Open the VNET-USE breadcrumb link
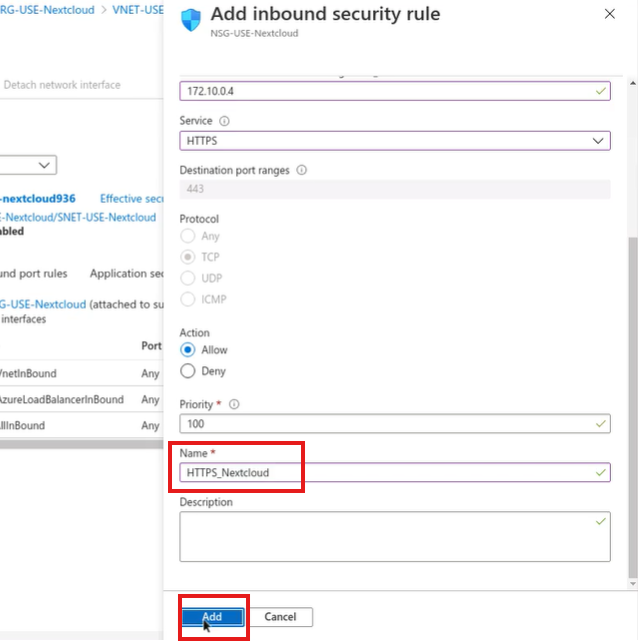 [x=138, y=10]
